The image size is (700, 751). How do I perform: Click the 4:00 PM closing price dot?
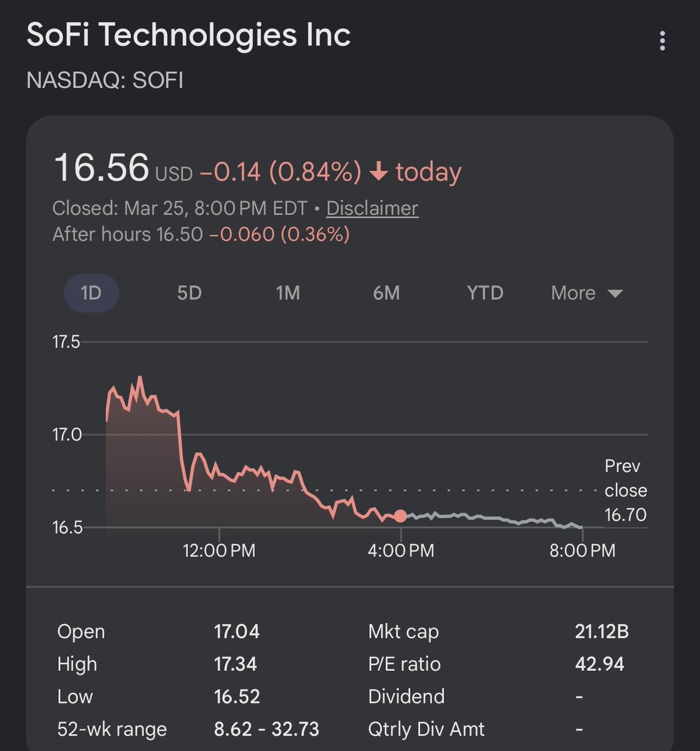[401, 516]
